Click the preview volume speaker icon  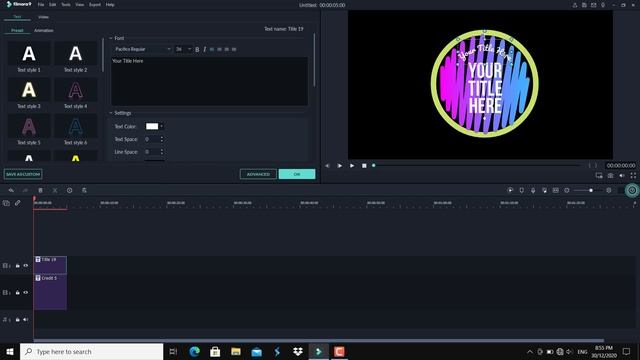(622, 176)
